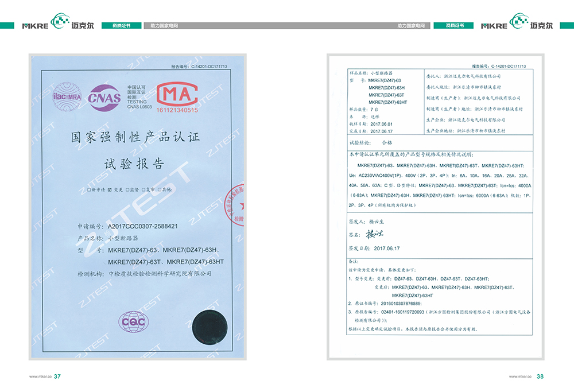
Task: Click the CNAS L0503 text
Action: click(x=139, y=107)
